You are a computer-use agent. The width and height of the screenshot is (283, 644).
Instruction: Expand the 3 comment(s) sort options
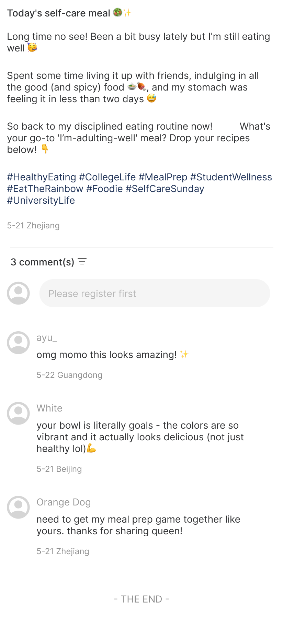[x=42, y=262]
